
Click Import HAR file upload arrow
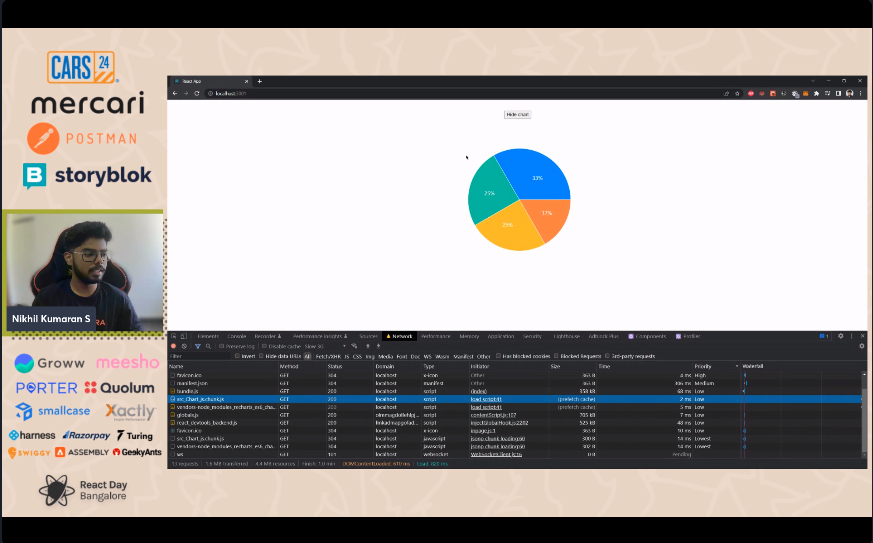click(x=367, y=346)
